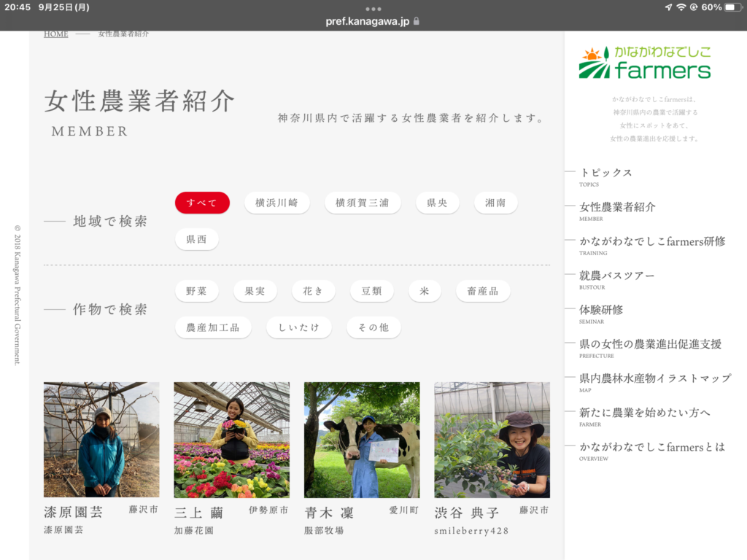
Task: Open 就農バスツアー in sidebar menu
Action: tap(616, 276)
